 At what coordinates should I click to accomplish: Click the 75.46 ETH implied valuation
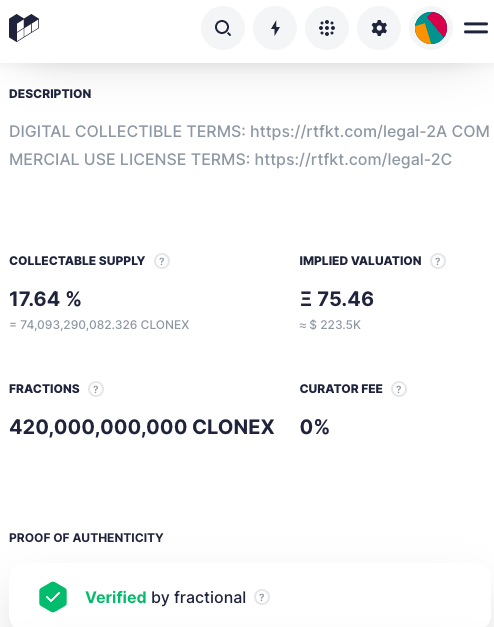(x=337, y=299)
